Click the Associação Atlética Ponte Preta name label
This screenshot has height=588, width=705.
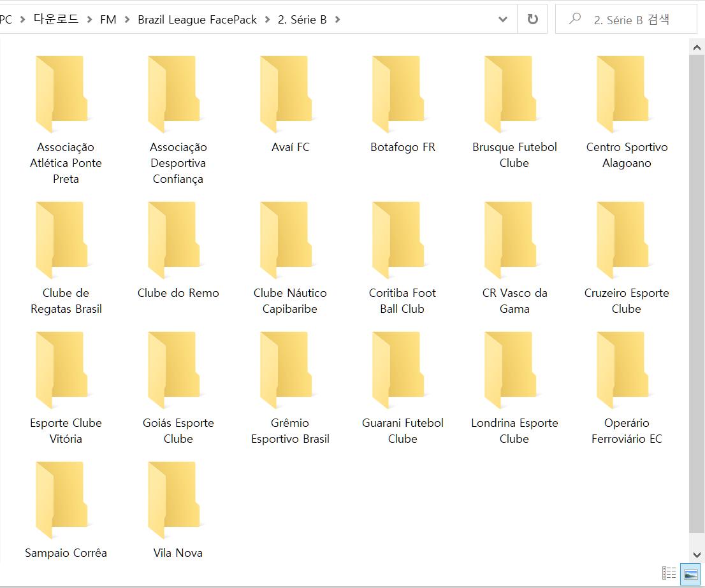point(66,163)
